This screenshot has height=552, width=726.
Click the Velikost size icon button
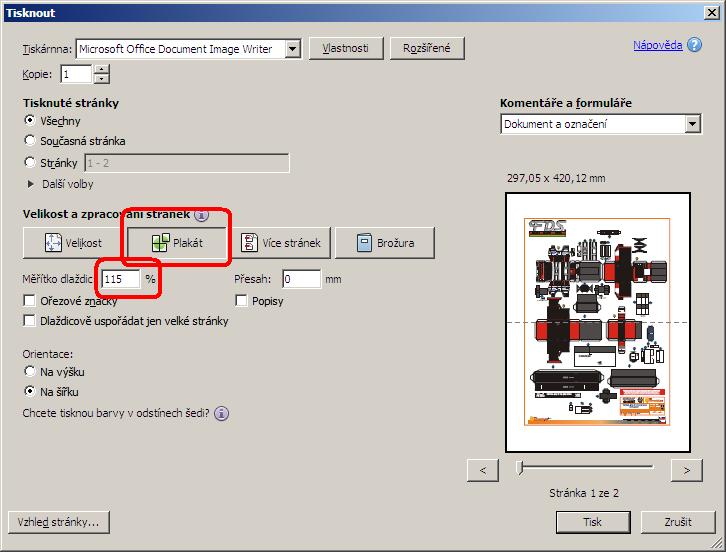(x=73, y=243)
